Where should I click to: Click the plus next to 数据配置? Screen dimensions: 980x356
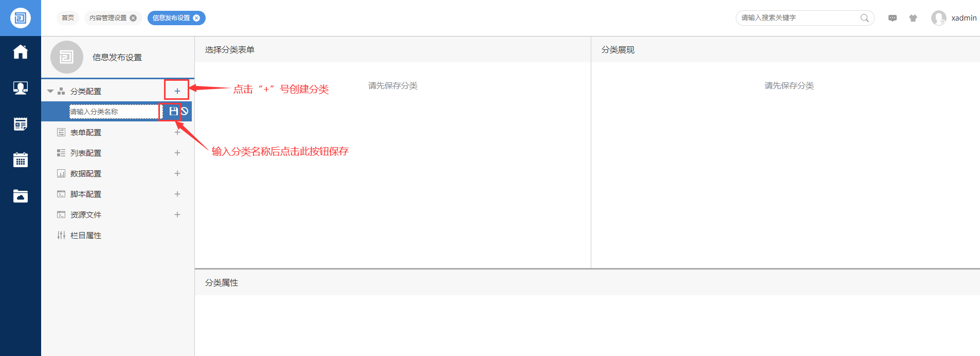point(177,173)
